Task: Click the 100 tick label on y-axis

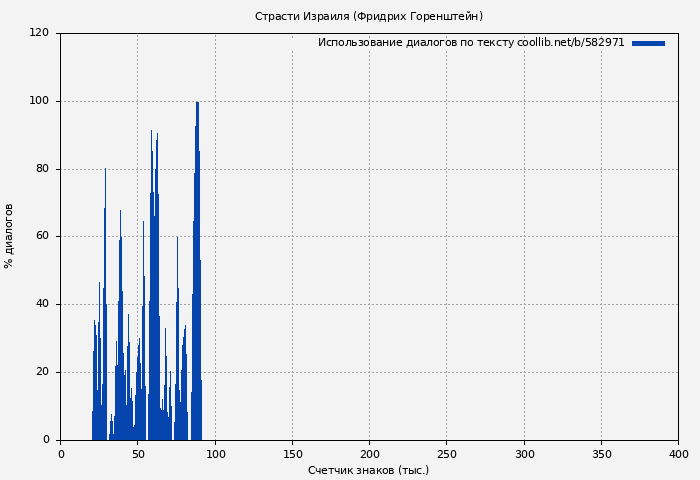Action: point(39,101)
